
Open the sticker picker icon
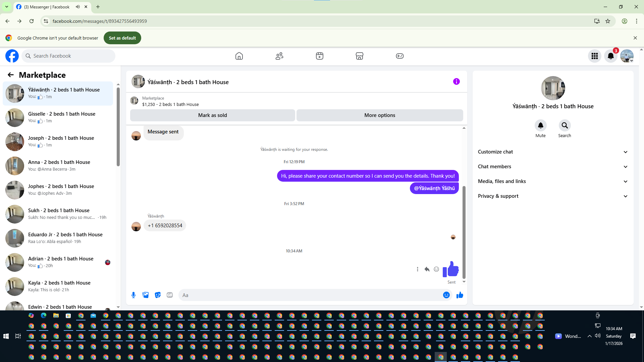point(158,295)
